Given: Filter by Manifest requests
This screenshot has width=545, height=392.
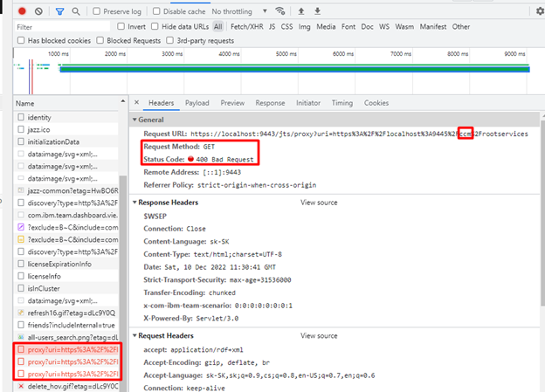Looking at the screenshot, I should point(433,26).
